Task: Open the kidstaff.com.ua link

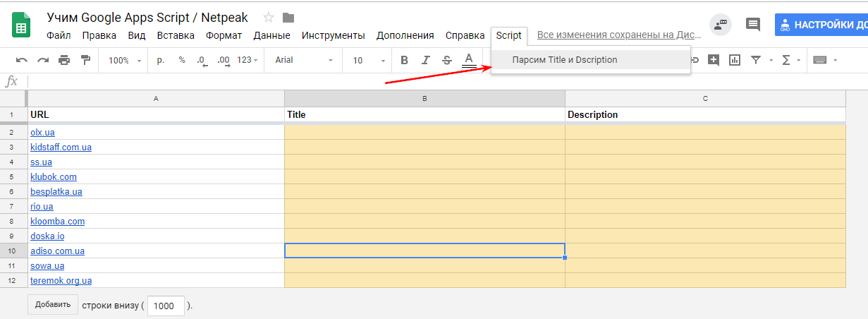Action: tap(61, 147)
